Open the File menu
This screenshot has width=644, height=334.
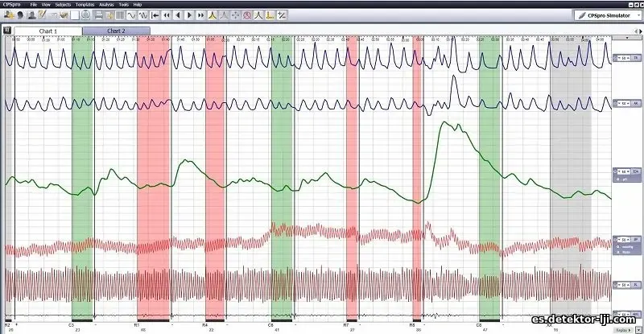point(34,5)
